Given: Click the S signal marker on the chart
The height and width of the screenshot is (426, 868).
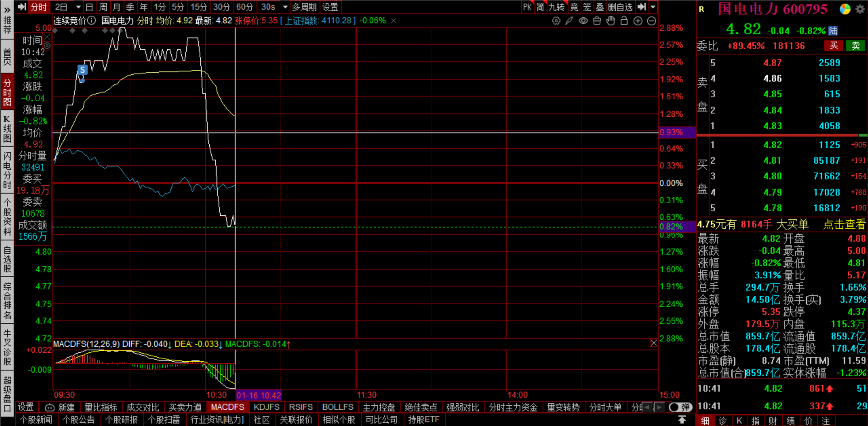Looking at the screenshot, I should coord(82,70).
